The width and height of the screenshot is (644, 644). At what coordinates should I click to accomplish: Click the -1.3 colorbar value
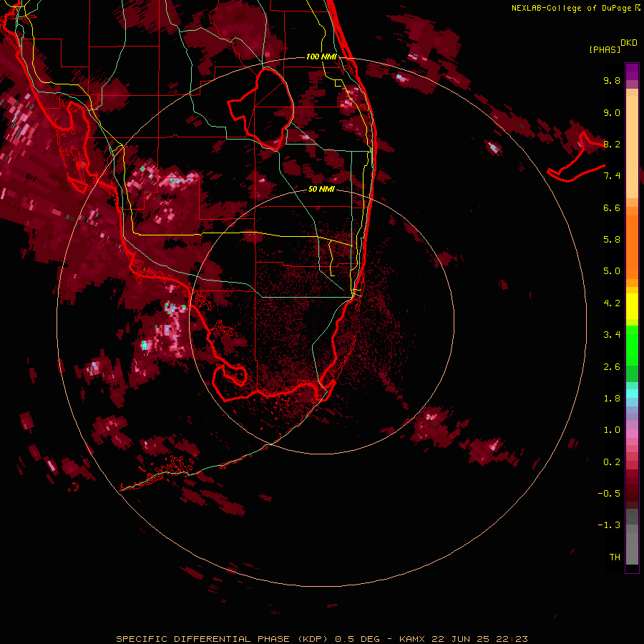pyautogui.click(x=609, y=525)
